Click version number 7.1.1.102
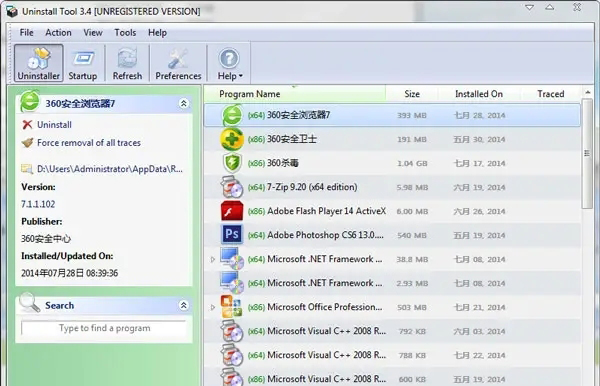The height and width of the screenshot is (386, 600). pyautogui.click(x=38, y=204)
